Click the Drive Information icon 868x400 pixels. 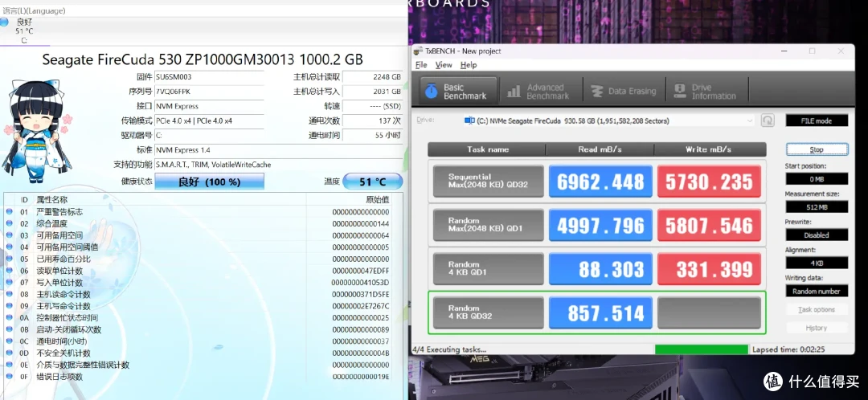point(678,91)
